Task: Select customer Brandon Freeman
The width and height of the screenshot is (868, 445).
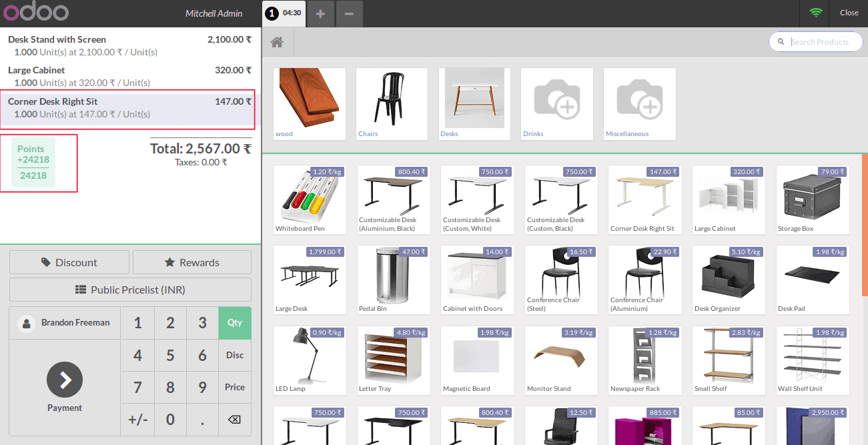Action: click(x=65, y=323)
